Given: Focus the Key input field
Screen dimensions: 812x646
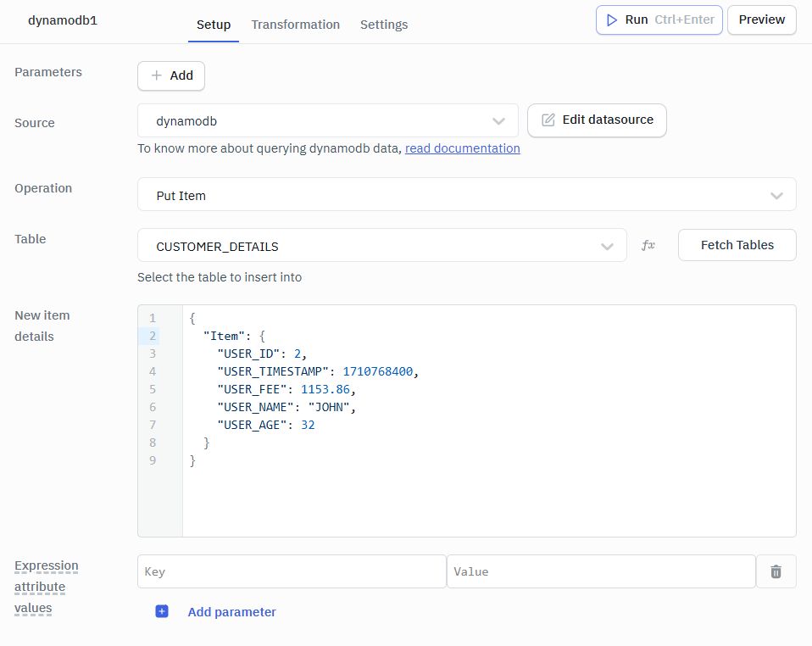Looking at the screenshot, I should [x=292, y=571].
